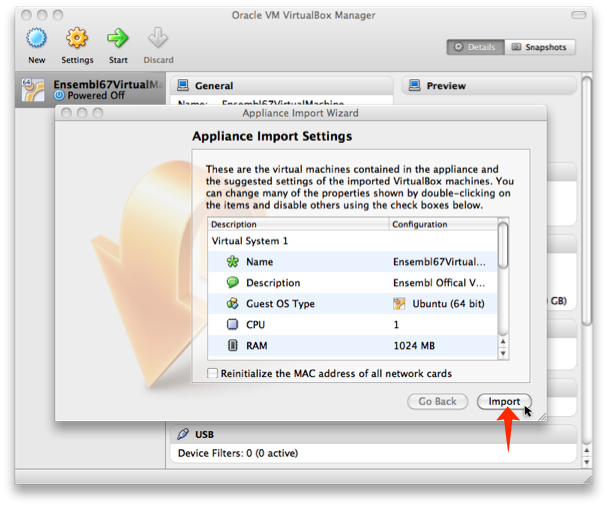Click the USB plug icon

pyautogui.click(x=183, y=434)
